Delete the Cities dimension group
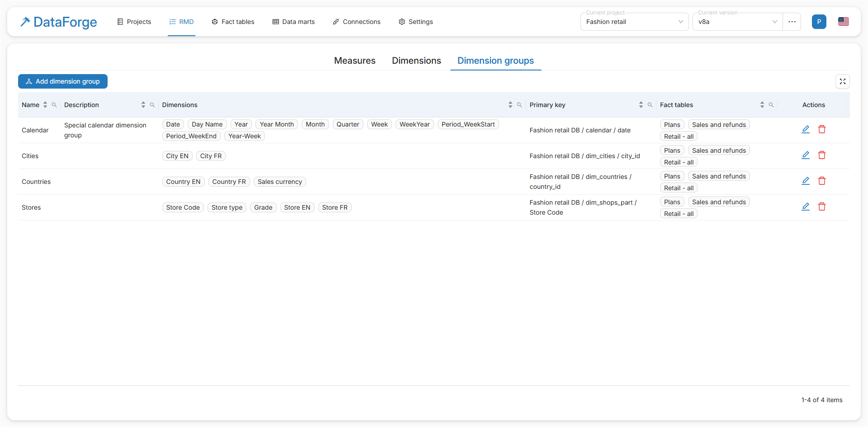This screenshot has height=427, width=868. 821,155
